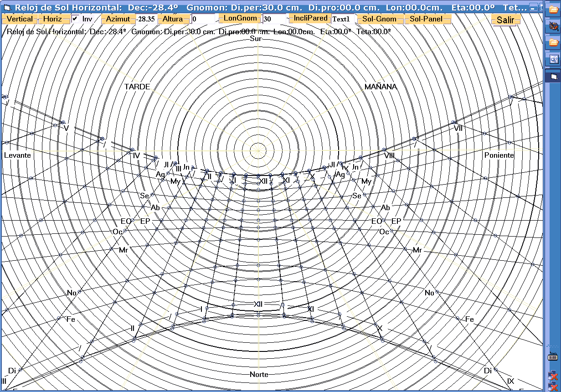Viewport: 561px width, 392px height.
Task: Click the Vertical sundial button
Action: (20, 19)
